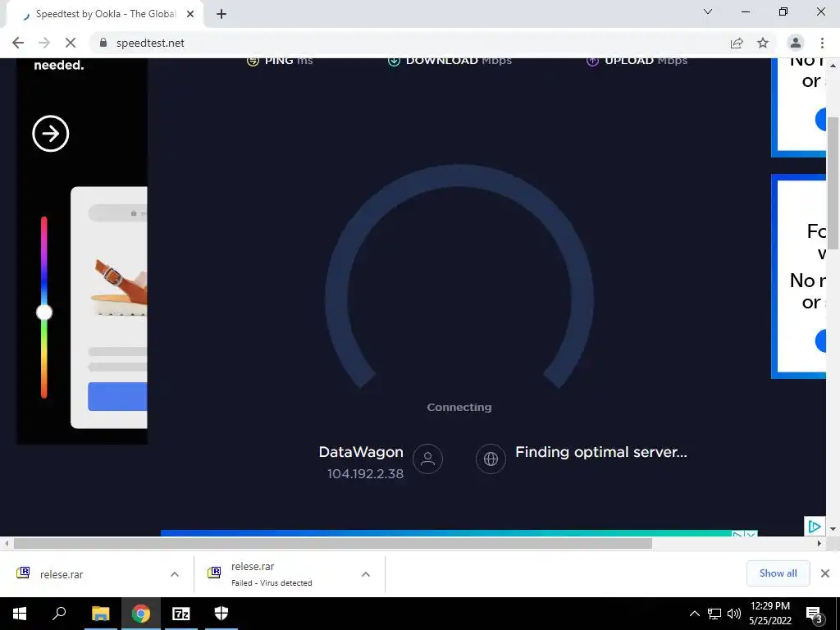Click the vertical scrollbar thumb
This screenshot has height=630, width=840.
(833, 183)
